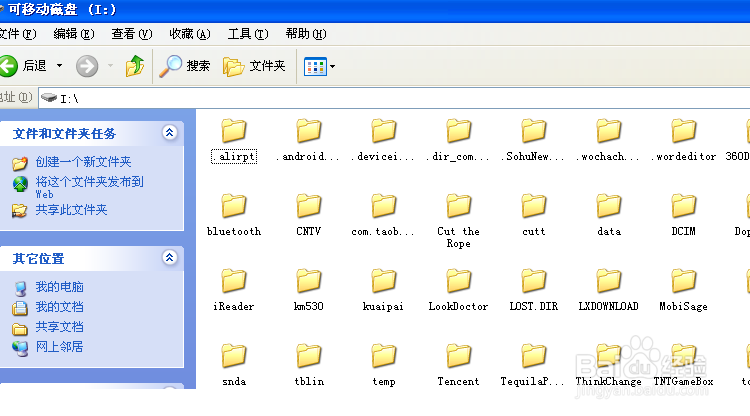Select the tblin folder

309,366
